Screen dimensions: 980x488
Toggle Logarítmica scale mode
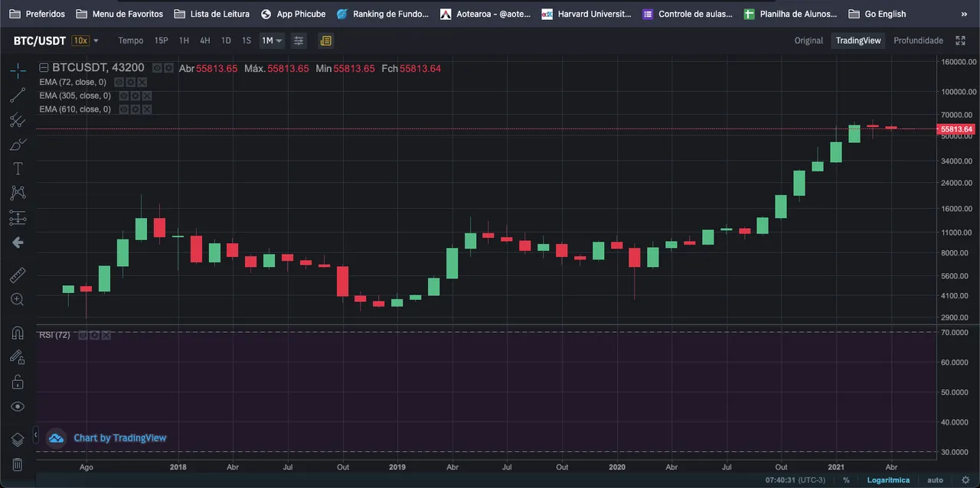tap(888, 480)
